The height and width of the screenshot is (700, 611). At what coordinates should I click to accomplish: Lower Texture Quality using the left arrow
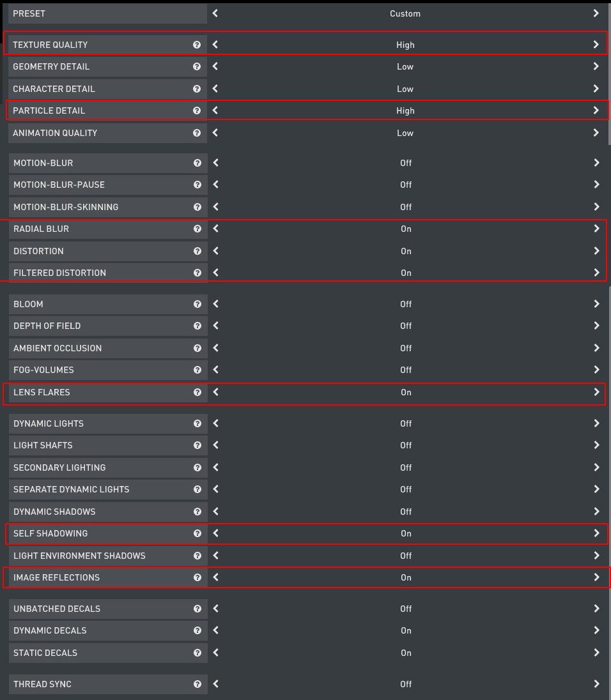(215, 45)
